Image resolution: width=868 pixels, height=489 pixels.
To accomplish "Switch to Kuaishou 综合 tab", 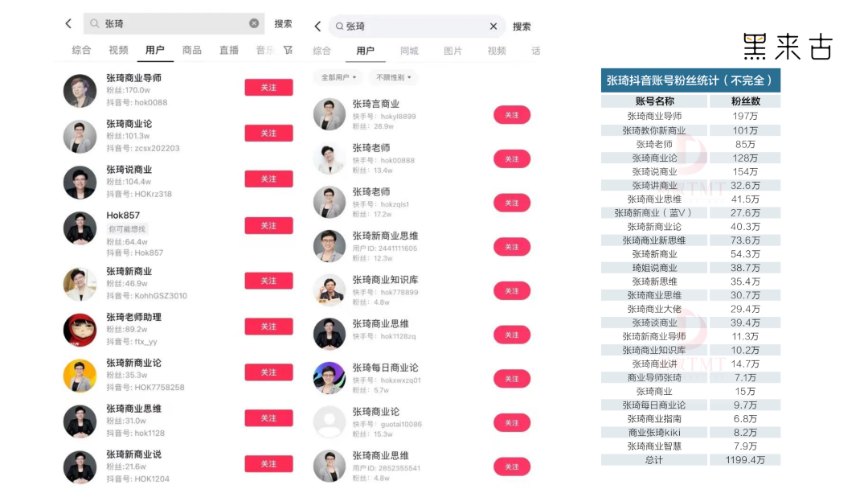I will click(321, 51).
